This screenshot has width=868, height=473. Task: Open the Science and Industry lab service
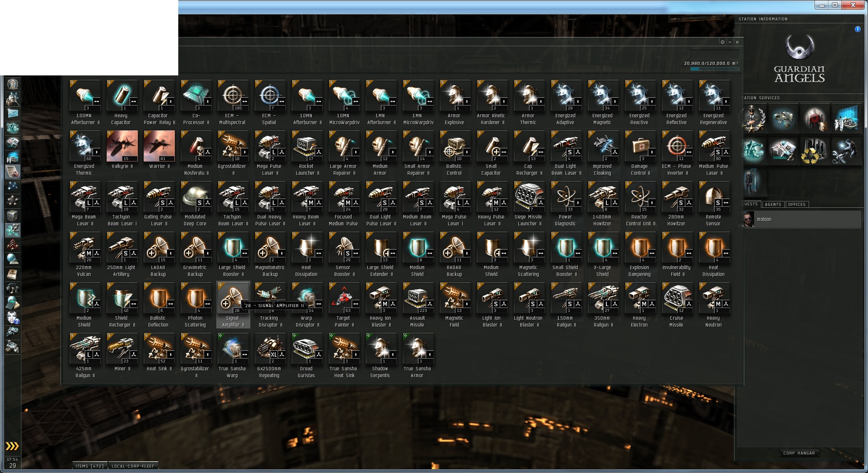(x=846, y=119)
